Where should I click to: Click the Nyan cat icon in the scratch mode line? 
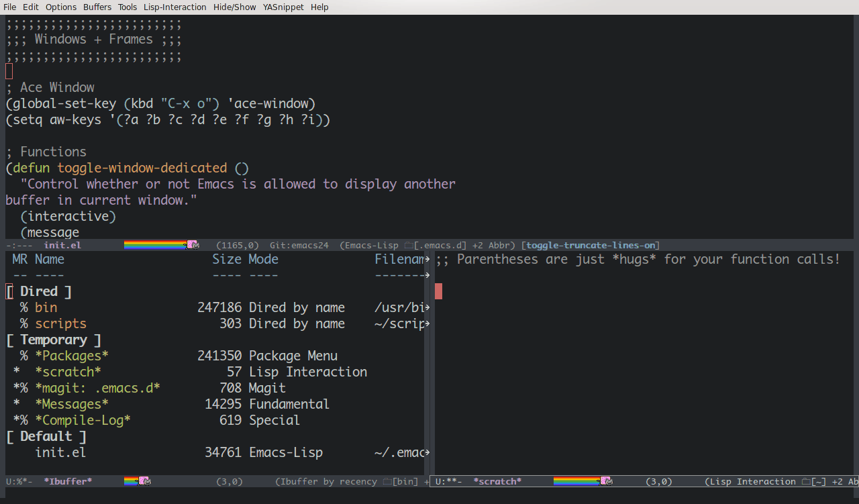tap(607, 481)
